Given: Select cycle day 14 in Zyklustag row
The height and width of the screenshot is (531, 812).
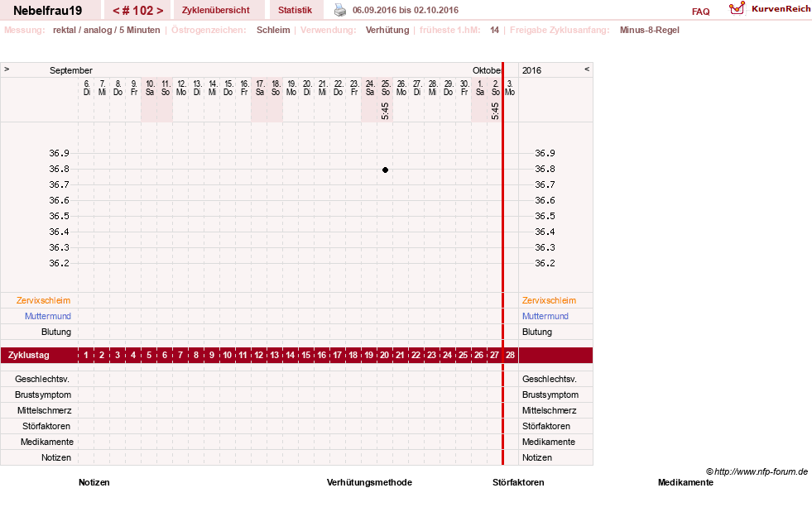Looking at the screenshot, I should [290, 355].
